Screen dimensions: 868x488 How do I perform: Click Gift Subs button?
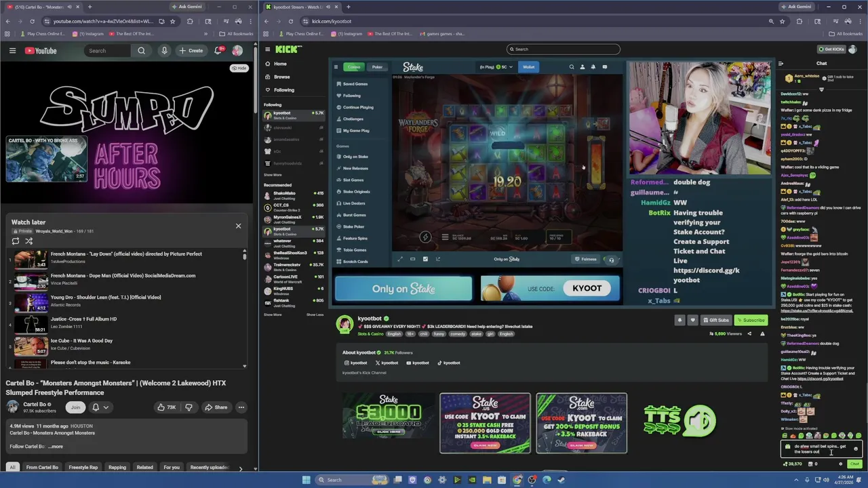(x=715, y=320)
